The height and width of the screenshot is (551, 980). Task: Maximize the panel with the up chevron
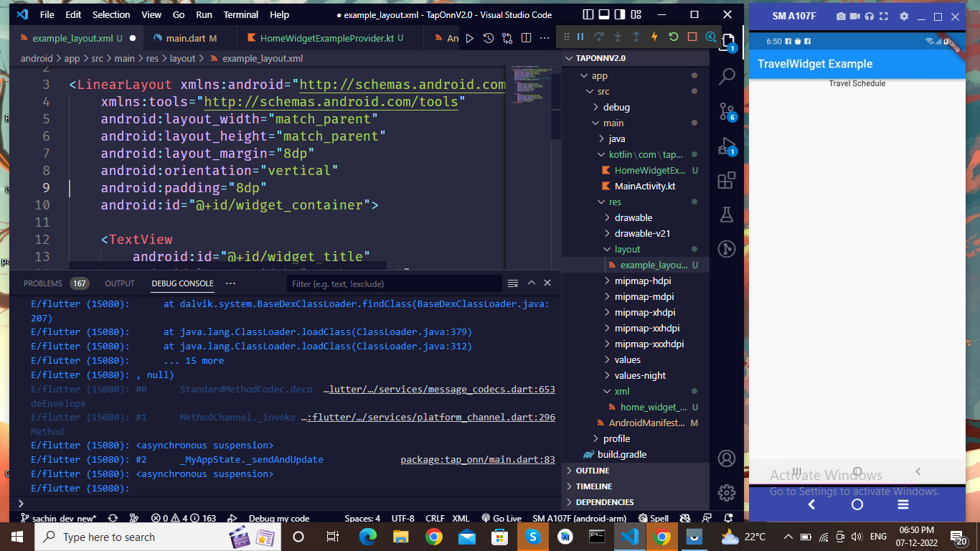tap(532, 283)
